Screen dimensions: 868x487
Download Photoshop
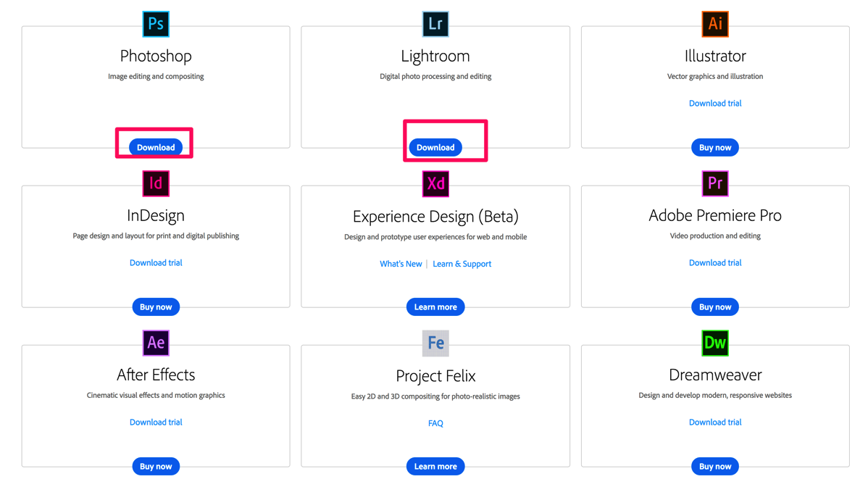[x=154, y=146]
